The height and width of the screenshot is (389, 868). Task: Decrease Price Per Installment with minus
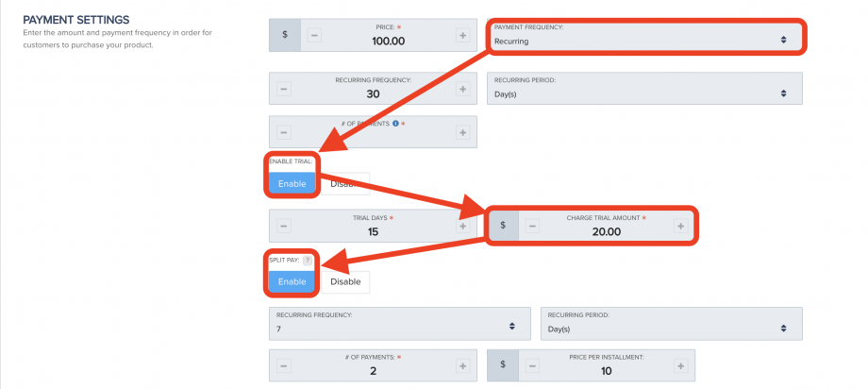[x=532, y=365]
